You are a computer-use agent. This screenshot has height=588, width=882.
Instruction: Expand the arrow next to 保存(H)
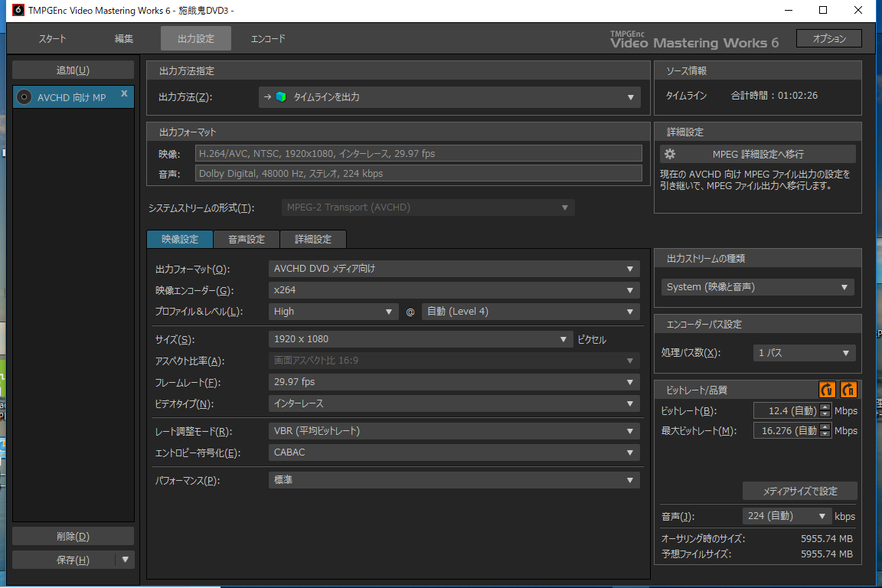(125, 560)
